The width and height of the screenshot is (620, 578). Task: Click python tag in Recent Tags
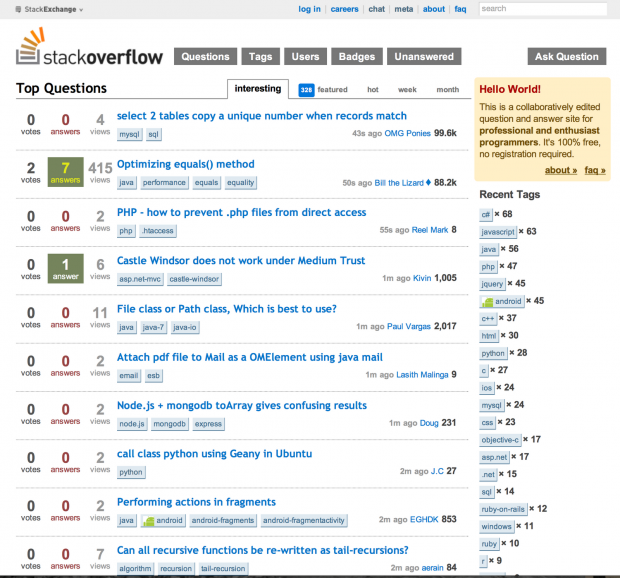tap(493, 353)
